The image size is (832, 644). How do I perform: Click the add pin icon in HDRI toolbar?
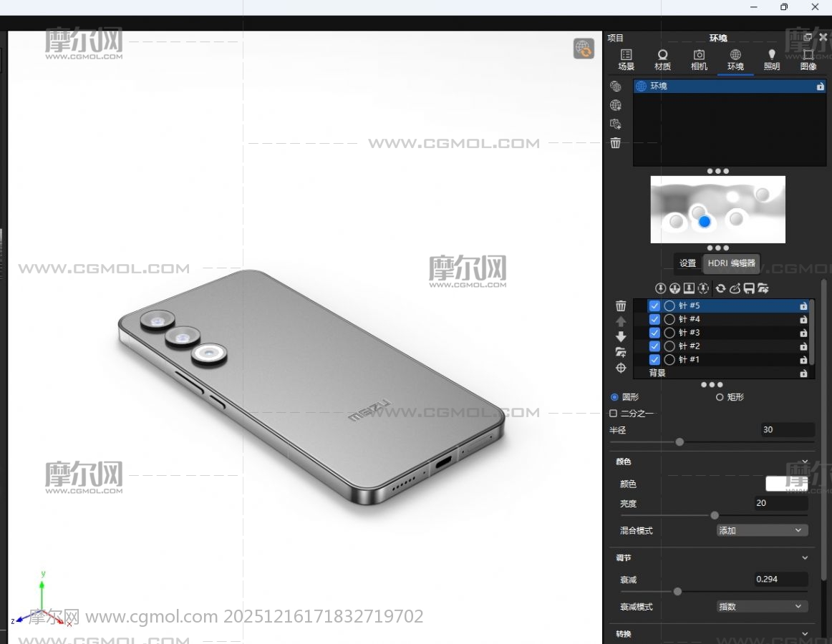tap(660, 288)
